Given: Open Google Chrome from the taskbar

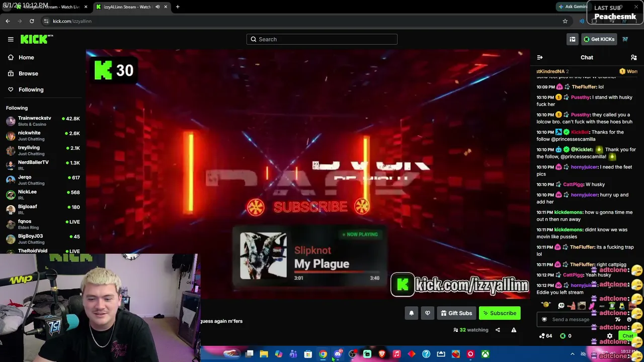Looking at the screenshot, I should click(323, 354).
